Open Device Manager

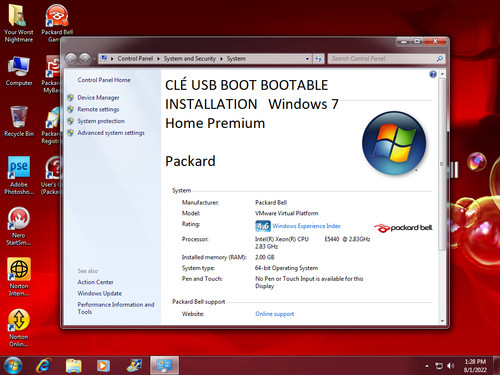(98, 98)
